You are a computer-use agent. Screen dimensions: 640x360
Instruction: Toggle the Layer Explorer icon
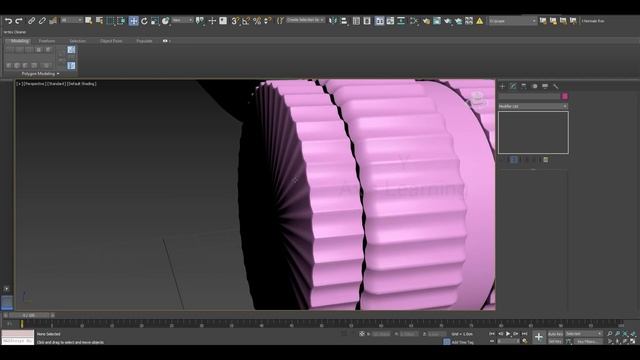point(367,21)
